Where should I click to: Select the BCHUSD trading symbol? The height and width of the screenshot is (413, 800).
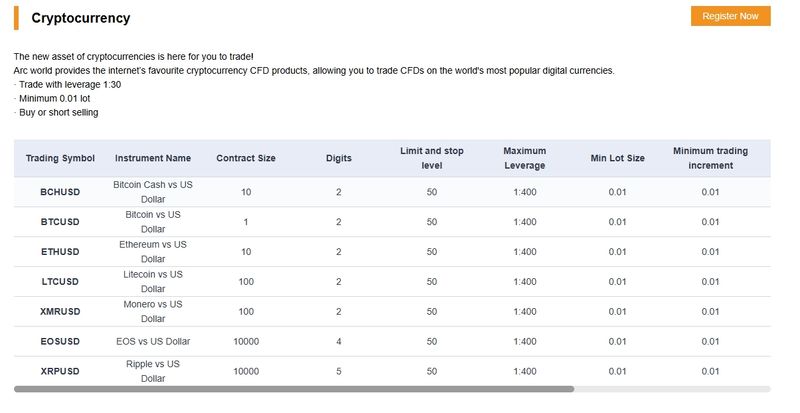(x=60, y=192)
